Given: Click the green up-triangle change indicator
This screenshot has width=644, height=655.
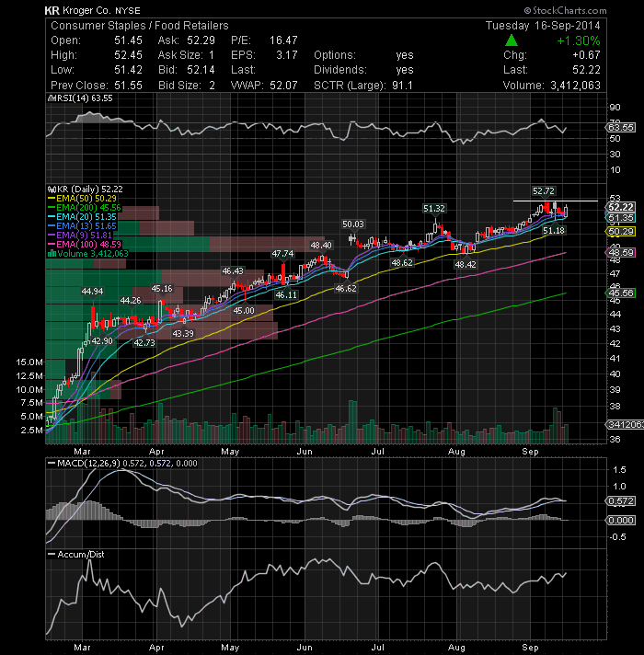Looking at the screenshot, I should (512, 40).
